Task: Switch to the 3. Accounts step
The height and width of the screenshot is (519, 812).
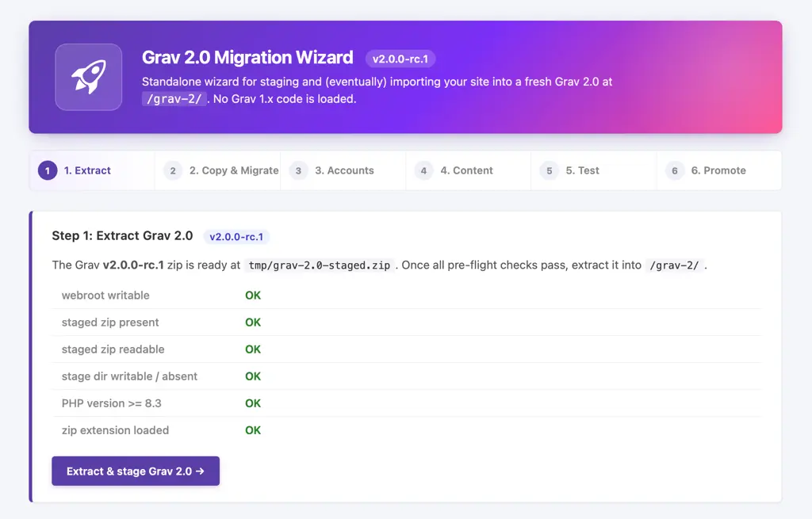Action: point(343,170)
